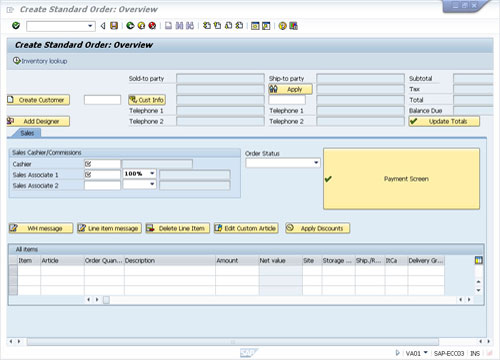
Task: Select the Sales tab
Action: pos(27,133)
